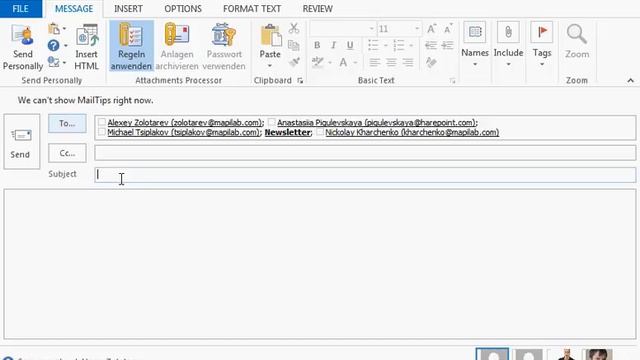This screenshot has height=360, width=640.
Task: Toggle checkbox beside Alexey Zolotarev
Action: (x=102, y=122)
